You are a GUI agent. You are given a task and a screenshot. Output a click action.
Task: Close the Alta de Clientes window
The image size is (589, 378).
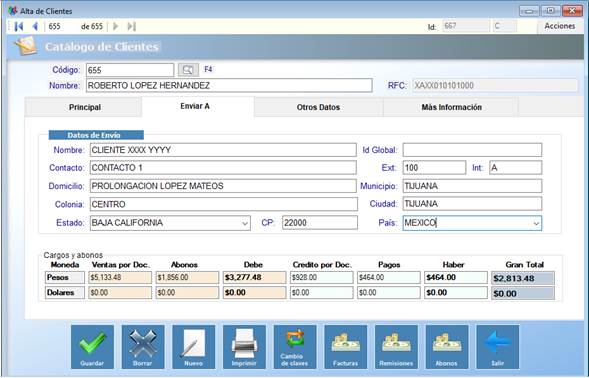tap(572, 11)
